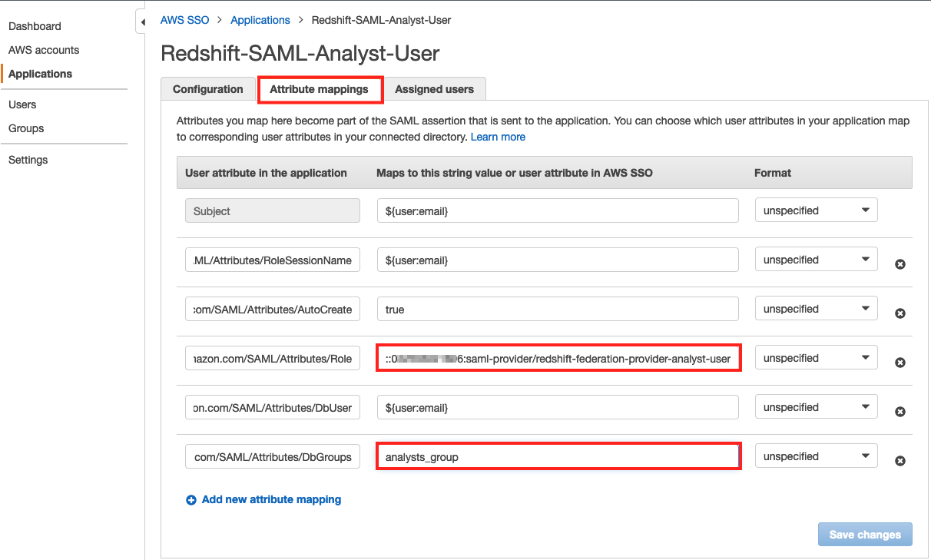Click Add new attribute mapping link

[271, 499]
